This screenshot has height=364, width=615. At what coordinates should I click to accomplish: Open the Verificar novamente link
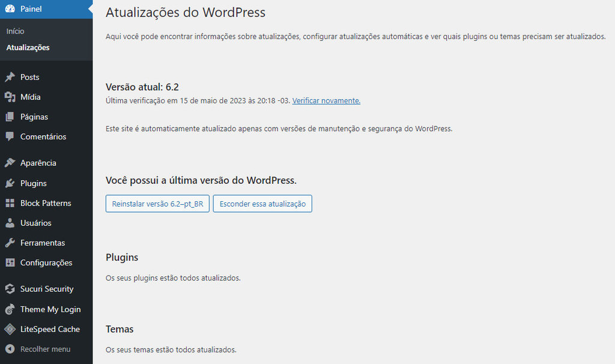[326, 100]
